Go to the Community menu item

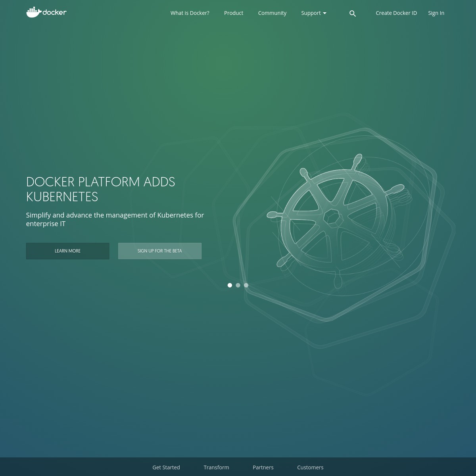tap(272, 13)
